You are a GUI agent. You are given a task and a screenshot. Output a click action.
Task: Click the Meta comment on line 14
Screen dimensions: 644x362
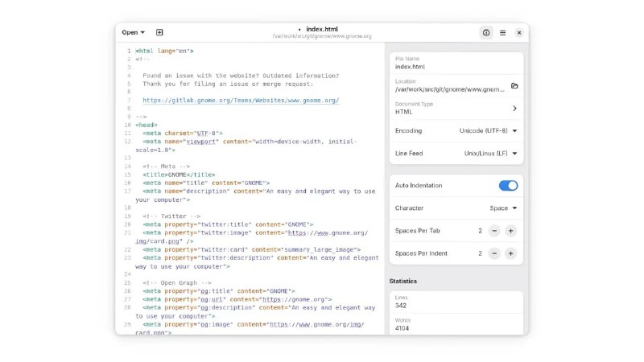167,167
